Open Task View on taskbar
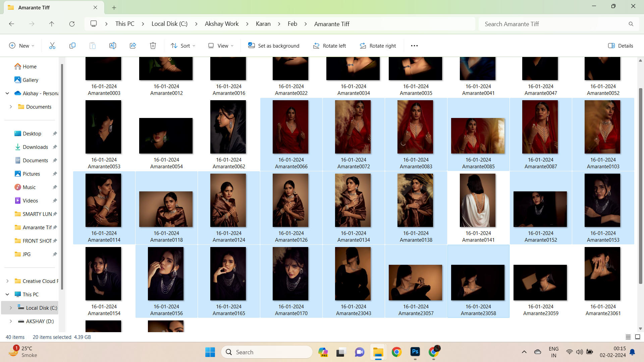Viewport: 644px width, 362px height. click(341, 352)
